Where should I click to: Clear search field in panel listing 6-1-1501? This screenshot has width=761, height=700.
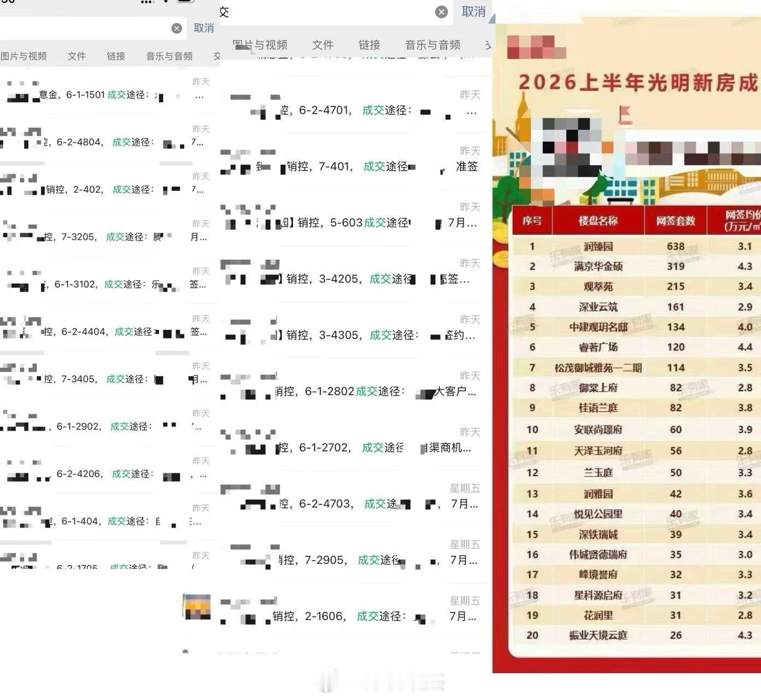pyautogui.click(x=177, y=28)
